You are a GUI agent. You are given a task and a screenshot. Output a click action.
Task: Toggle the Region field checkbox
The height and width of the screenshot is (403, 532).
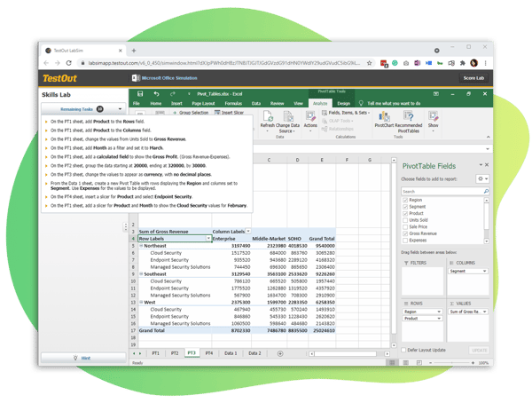point(405,200)
